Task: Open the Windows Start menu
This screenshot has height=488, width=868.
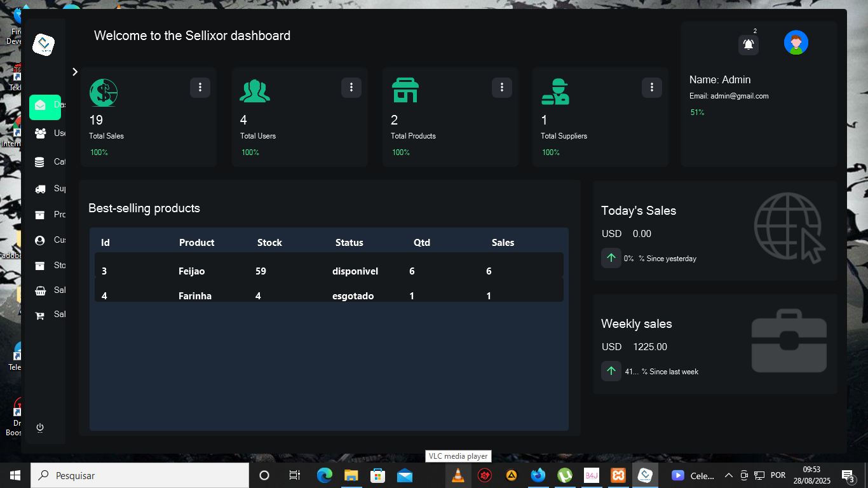Action: (x=15, y=475)
